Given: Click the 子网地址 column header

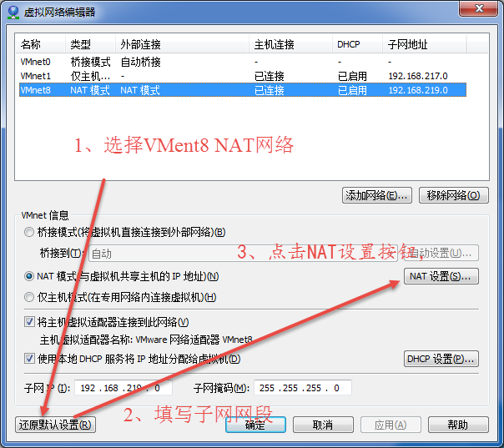Looking at the screenshot, I should tap(409, 44).
